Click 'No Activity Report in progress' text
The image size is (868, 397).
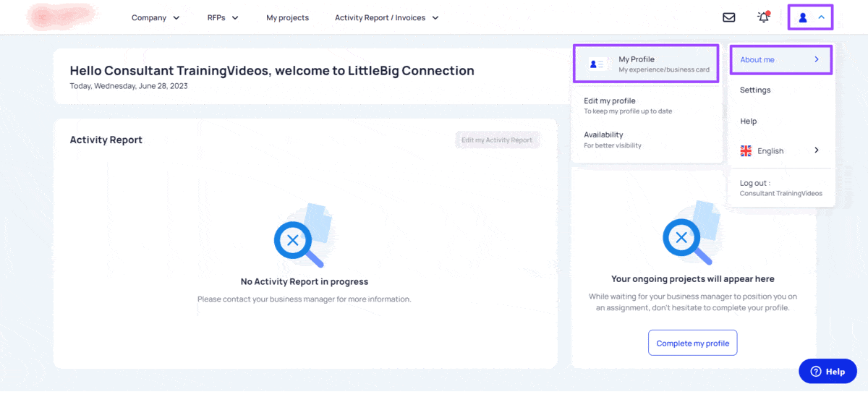coord(304,281)
